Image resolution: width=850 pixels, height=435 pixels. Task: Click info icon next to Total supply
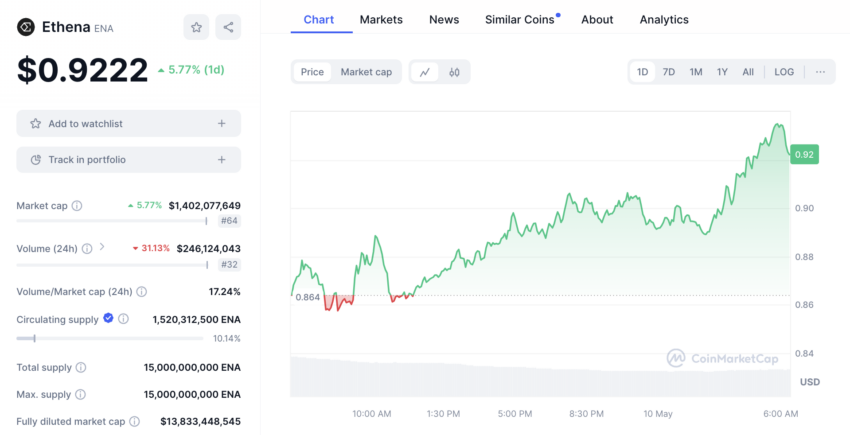click(81, 368)
